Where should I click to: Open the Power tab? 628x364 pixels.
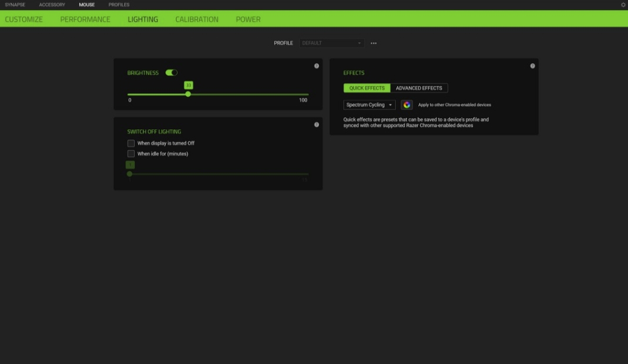pos(248,19)
